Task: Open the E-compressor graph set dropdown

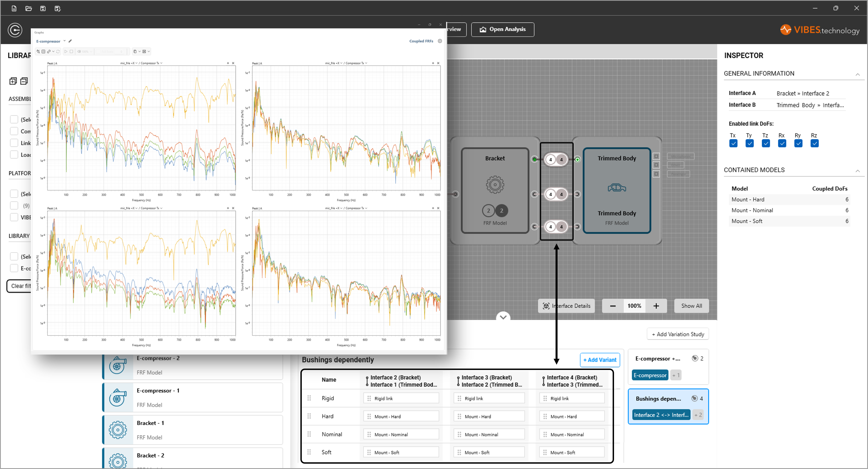Action: tap(64, 41)
